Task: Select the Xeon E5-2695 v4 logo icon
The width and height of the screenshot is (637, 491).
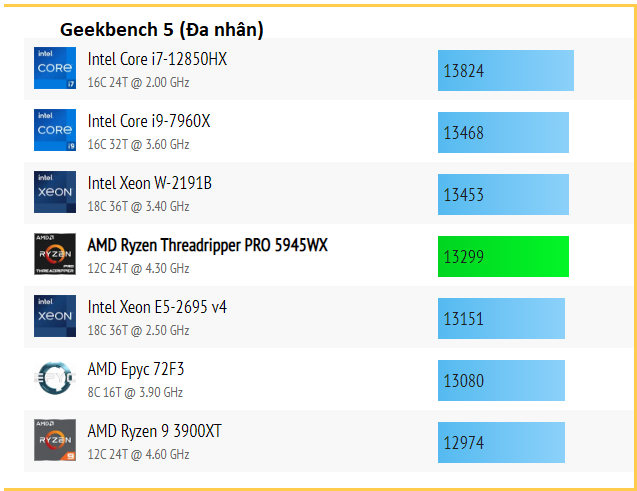Action: pos(55,316)
